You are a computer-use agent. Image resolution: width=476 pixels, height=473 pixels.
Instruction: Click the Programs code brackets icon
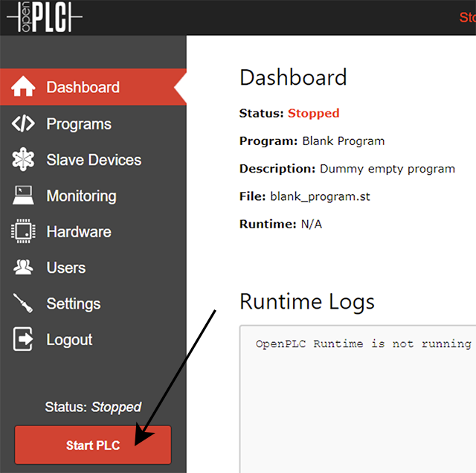pos(23,124)
